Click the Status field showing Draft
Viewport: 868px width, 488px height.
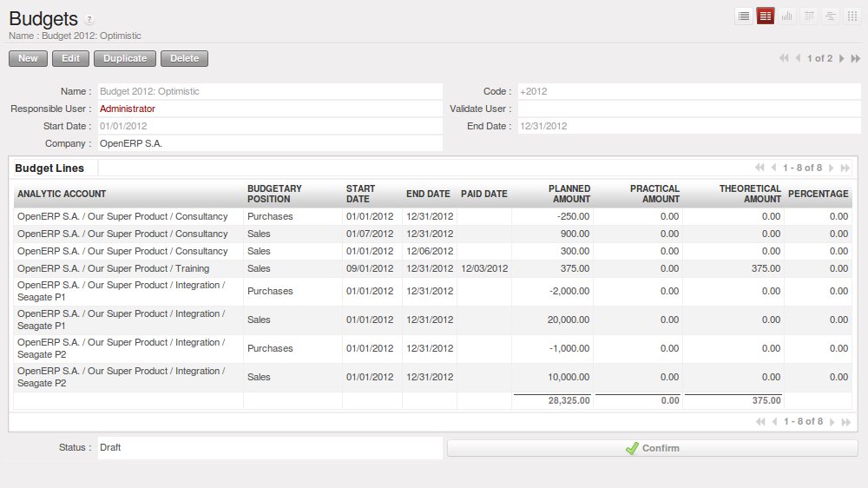tap(270, 447)
